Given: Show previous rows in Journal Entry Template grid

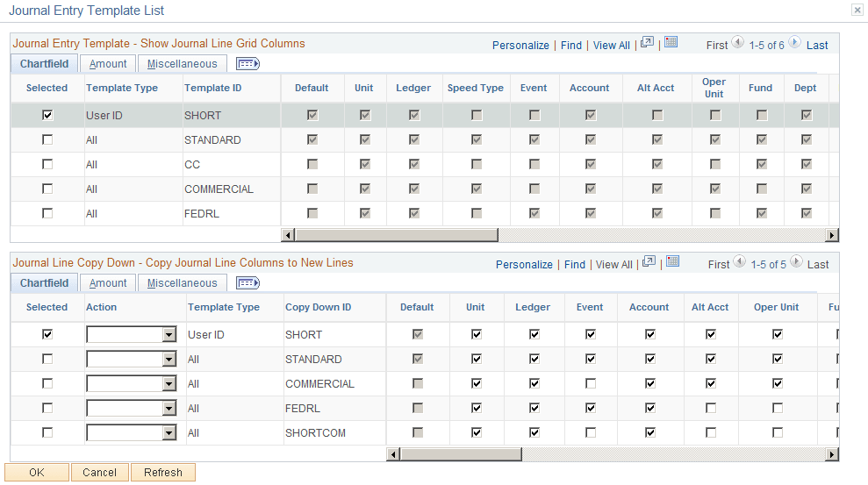Looking at the screenshot, I should click(x=738, y=42).
